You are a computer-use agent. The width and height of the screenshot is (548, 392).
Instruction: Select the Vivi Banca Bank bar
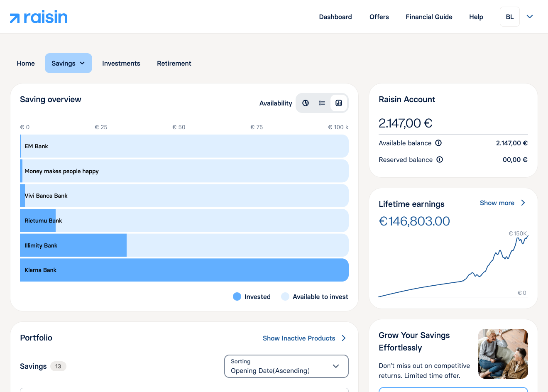pyautogui.click(x=184, y=196)
